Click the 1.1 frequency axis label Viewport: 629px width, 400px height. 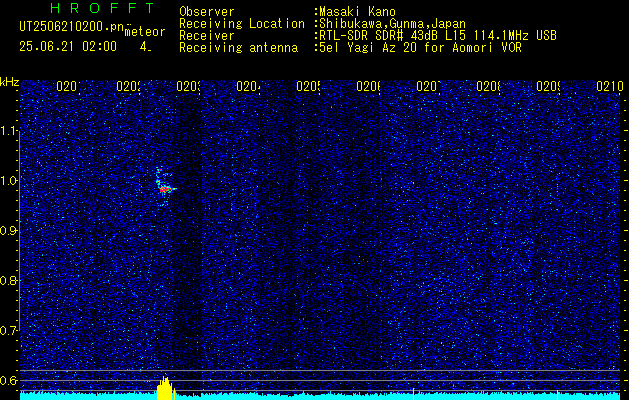point(8,131)
